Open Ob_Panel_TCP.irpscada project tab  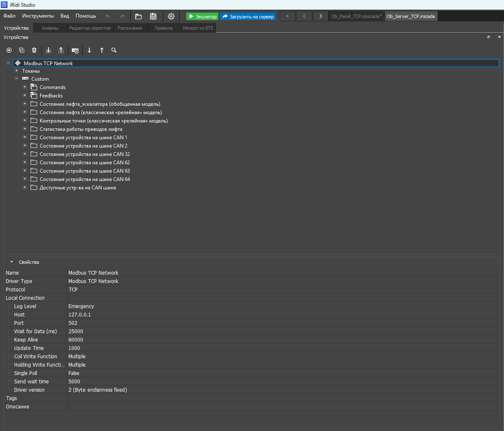357,16
